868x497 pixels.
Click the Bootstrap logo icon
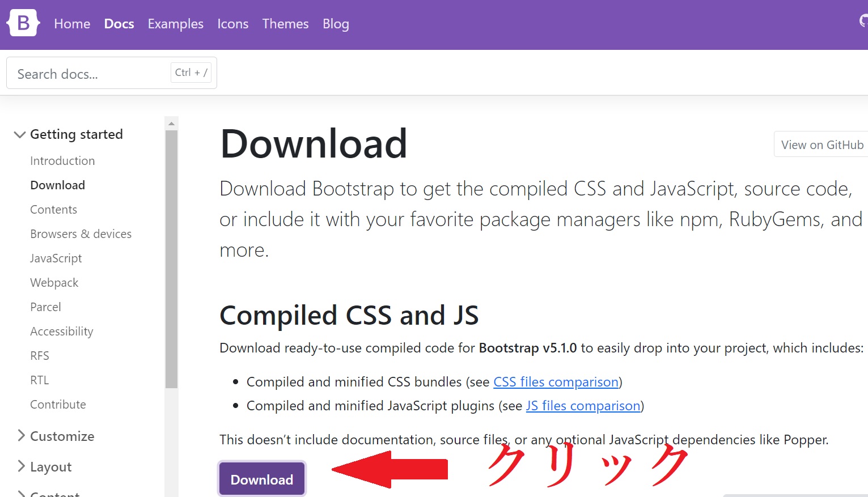click(23, 23)
